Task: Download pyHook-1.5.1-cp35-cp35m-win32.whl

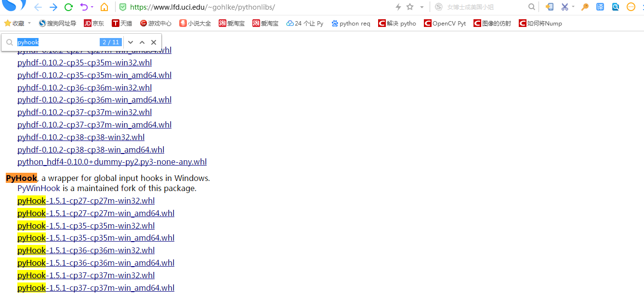Action: pos(86,226)
